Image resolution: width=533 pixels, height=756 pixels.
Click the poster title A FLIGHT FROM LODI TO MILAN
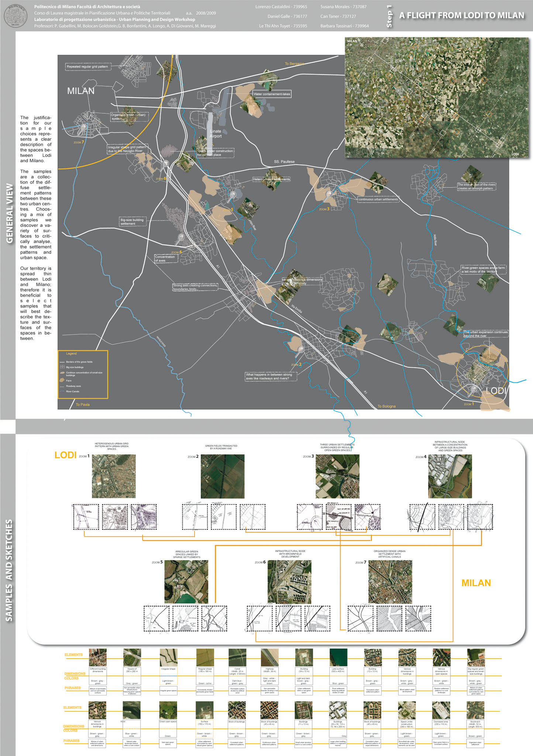click(x=461, y=16)
